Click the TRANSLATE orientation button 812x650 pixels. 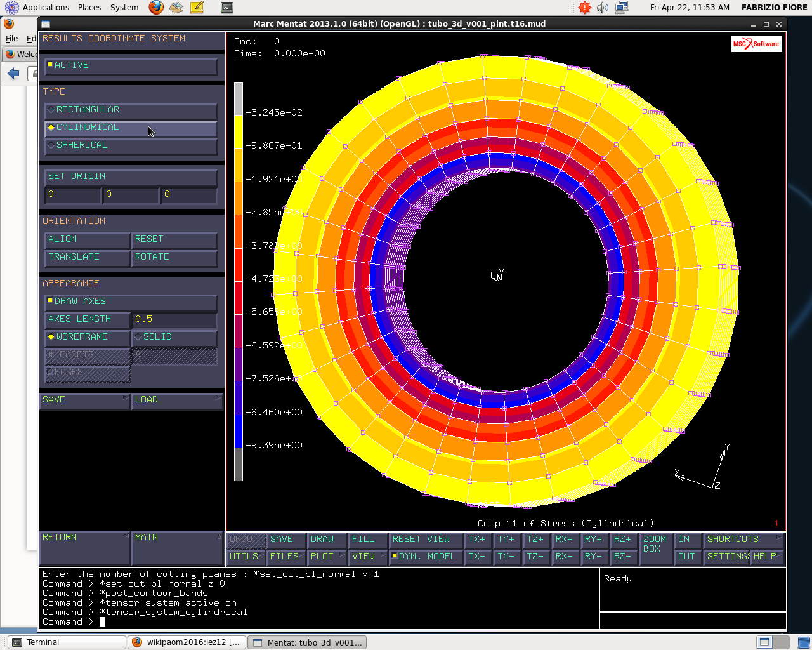[88, 258]
